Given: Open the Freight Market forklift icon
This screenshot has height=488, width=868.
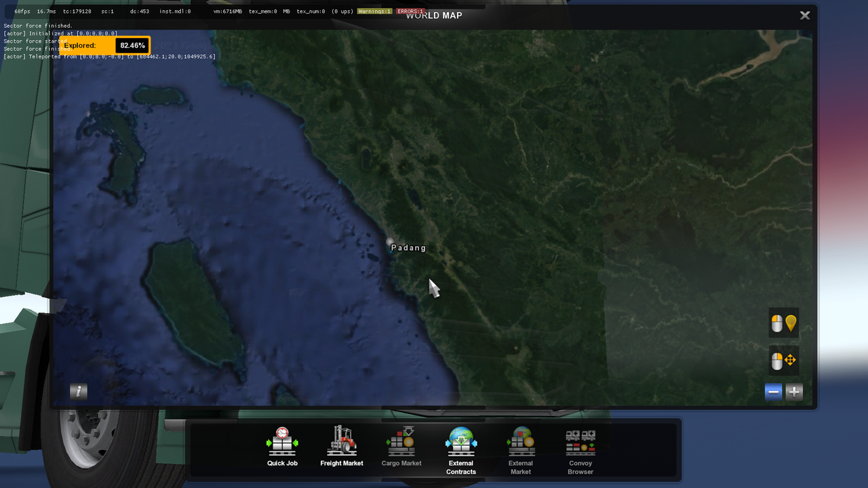Looking at the screenshot, I should tap(342, 441).
